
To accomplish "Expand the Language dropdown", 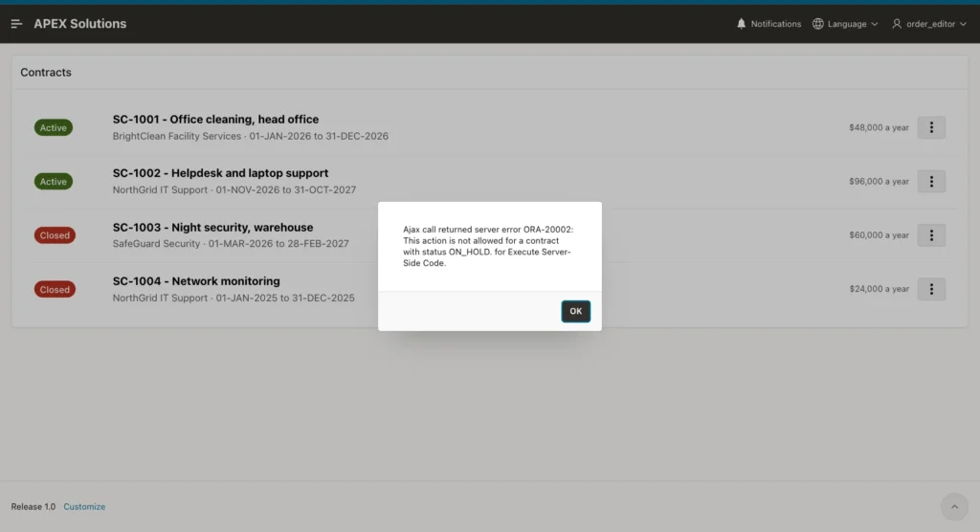I will pyautogui.click(x=845, y=24).
